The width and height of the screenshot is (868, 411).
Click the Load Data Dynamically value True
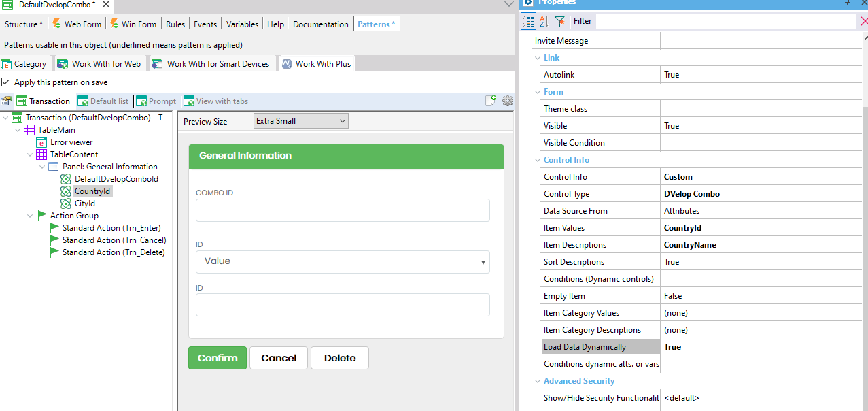point(672,347)
